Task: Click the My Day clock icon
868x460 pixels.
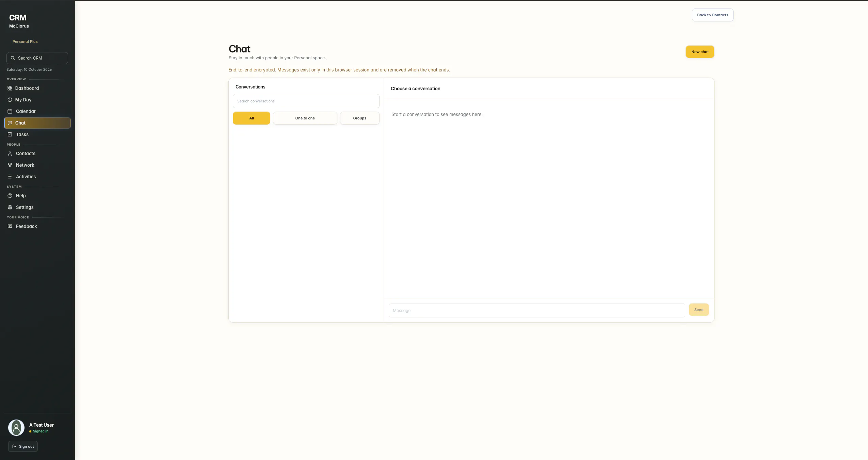Action: (x=10, y=100)
